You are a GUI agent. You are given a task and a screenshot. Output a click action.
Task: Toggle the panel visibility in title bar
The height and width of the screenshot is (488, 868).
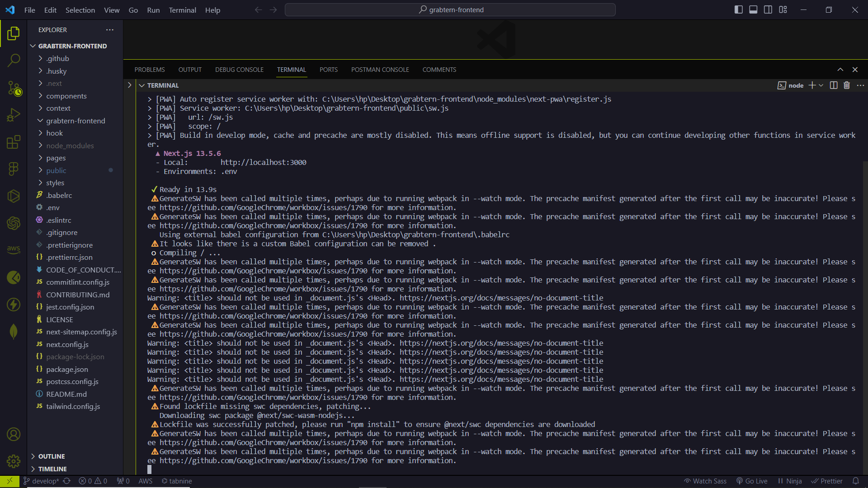[753, 9]
